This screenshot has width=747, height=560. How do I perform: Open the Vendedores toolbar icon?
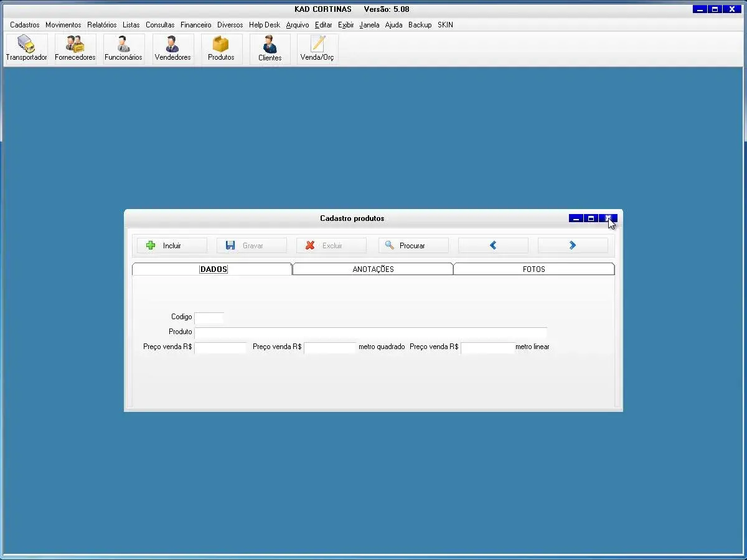[172, 49]
